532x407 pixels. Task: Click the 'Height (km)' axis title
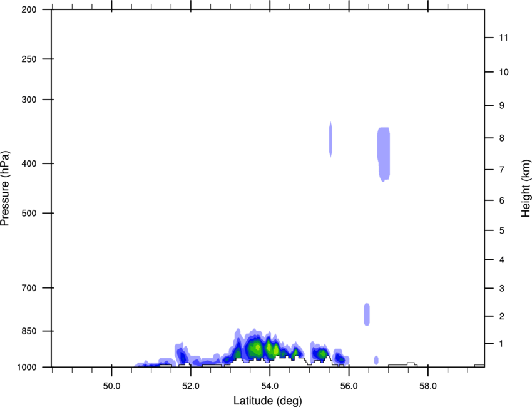tap(526, 188)
